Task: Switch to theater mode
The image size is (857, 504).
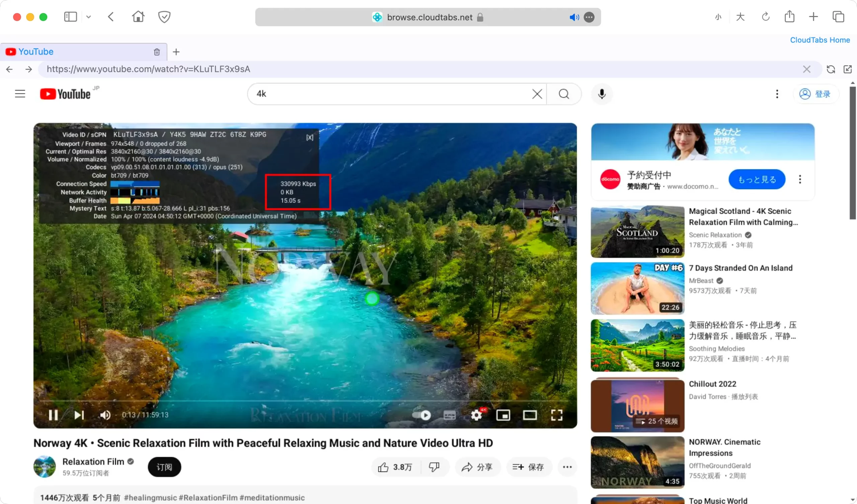Action: point(530,415)
